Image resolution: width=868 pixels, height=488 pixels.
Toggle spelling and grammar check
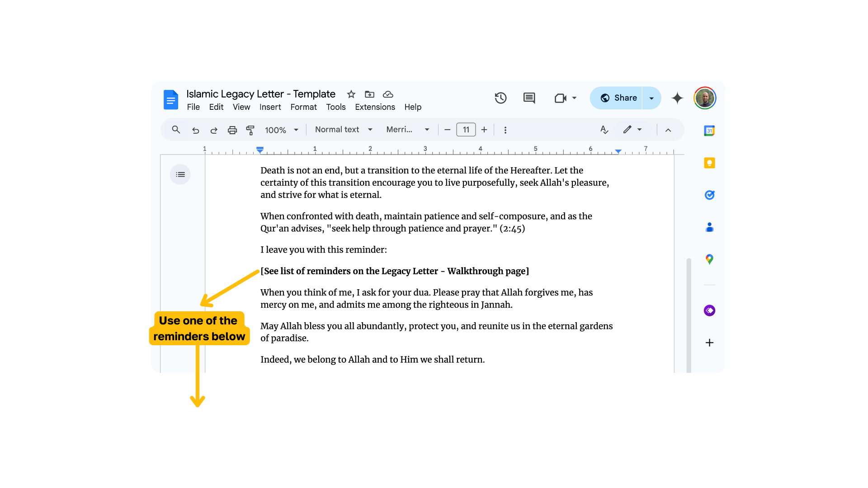point(604,130)
